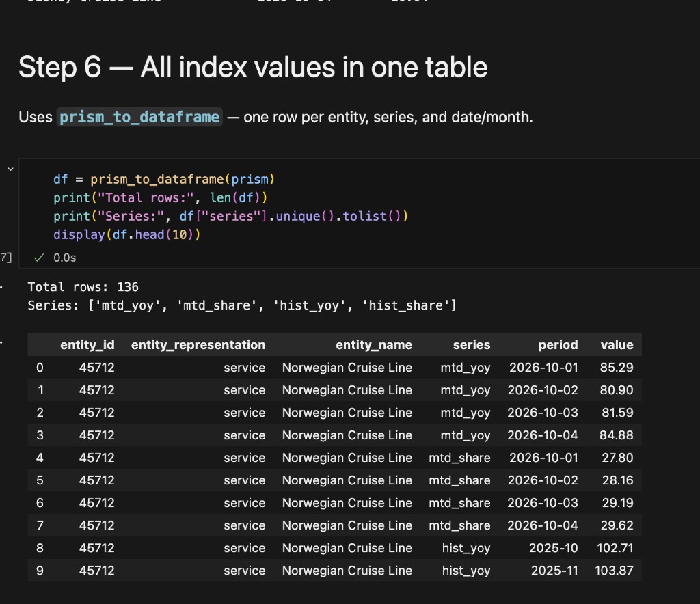
Task: Place cursor on the print Series unique code line
Action: (x=231, y=217)
